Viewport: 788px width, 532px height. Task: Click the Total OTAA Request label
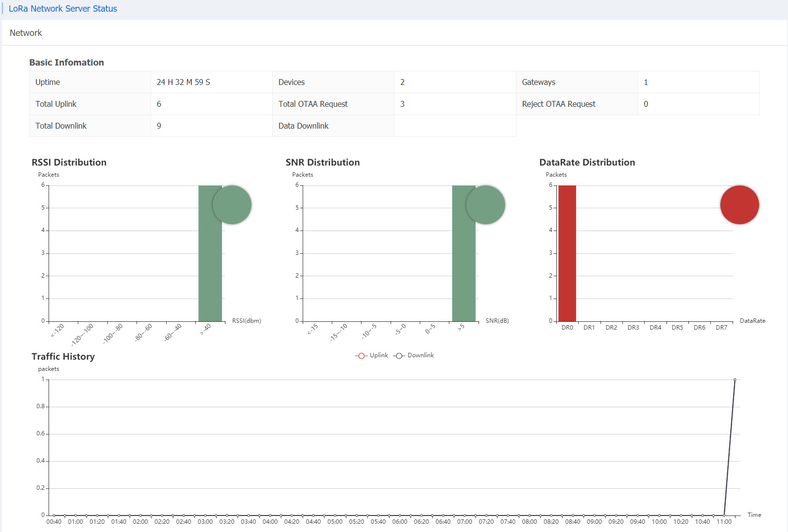tap(313, 104)
